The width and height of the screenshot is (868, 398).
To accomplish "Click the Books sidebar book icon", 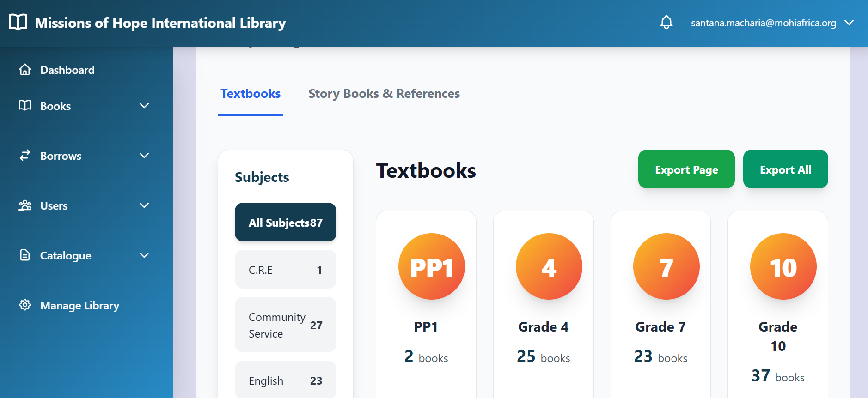I will (25, 106).
